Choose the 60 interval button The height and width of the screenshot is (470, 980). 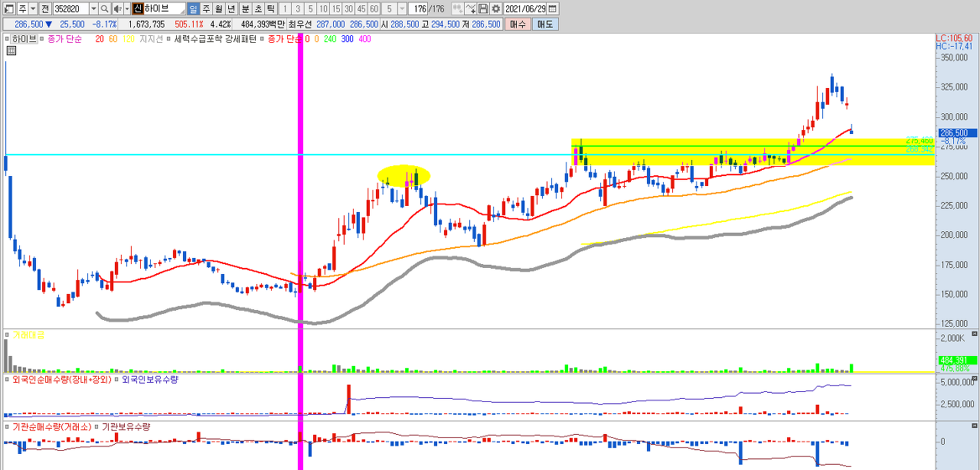374,8
